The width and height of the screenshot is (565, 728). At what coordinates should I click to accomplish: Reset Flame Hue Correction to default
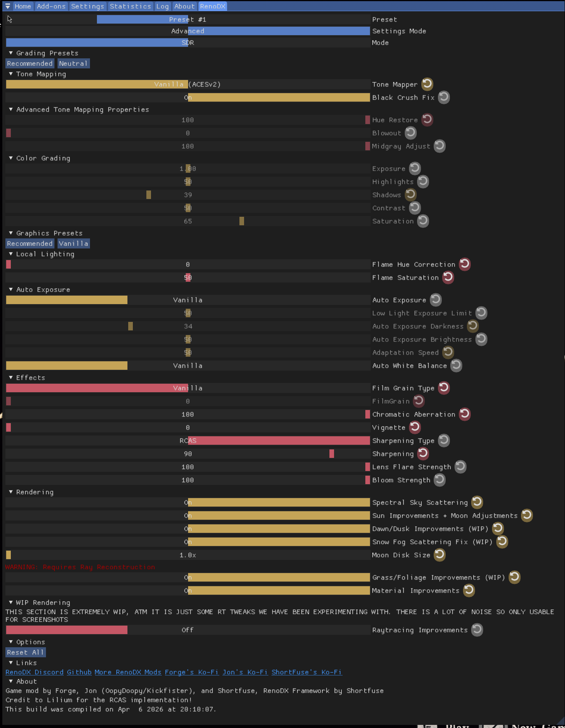(x=465, y=264)
